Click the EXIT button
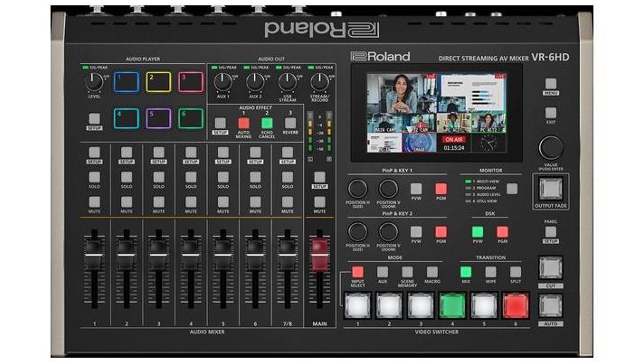This screenshot has width=644, height=362. pyautogui.click(x=551, y=113)
